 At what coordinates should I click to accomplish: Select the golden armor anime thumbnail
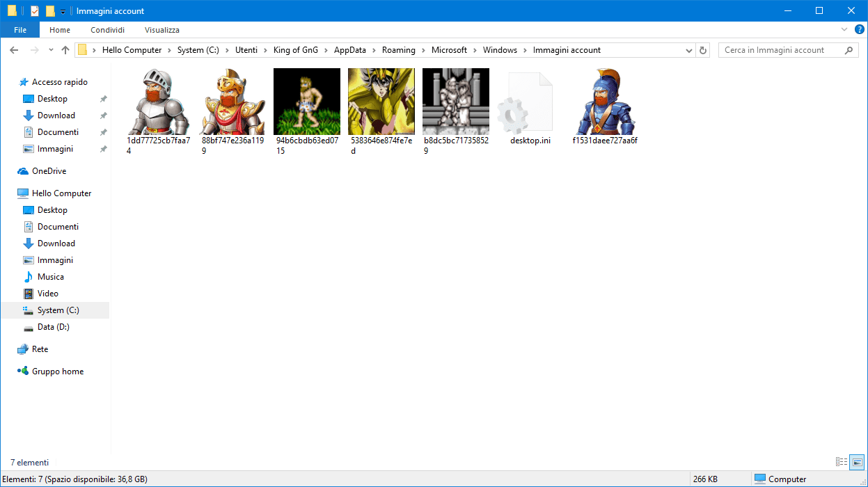coord(381,102)
